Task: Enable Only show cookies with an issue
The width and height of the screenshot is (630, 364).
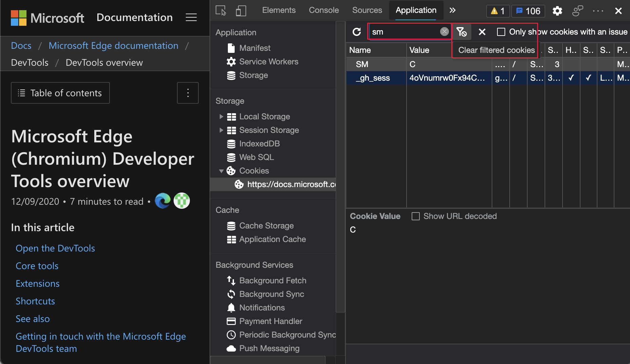Action: point(501,32)
